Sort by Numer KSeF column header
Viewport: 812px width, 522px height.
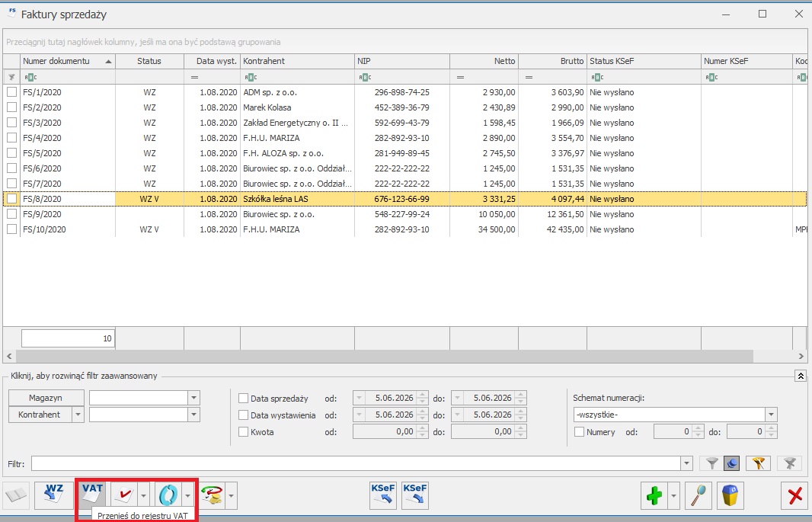(746, 61)
